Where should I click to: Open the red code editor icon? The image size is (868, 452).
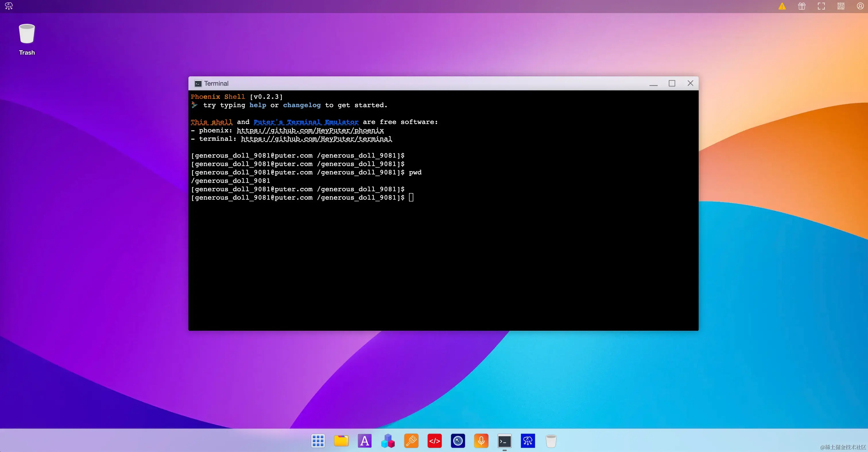(x=434, y=441)
